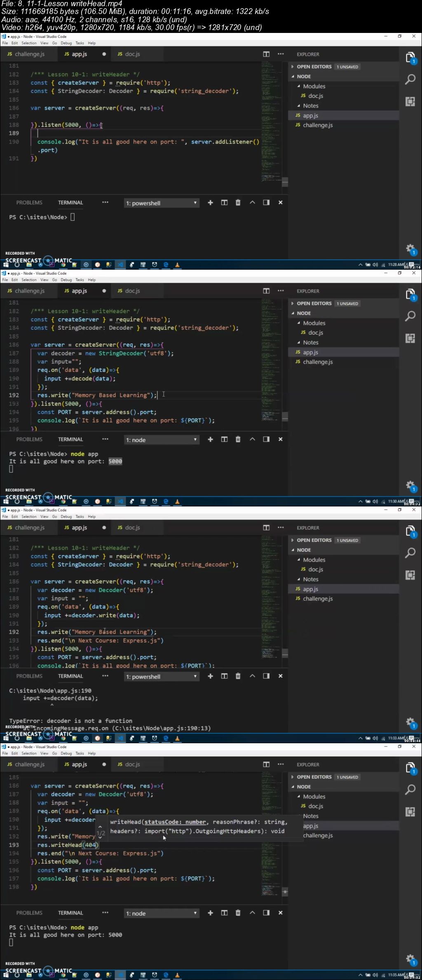The height and width of the screenshot is (980, 422).
Task: Toggle the panel position icon in the third frame
Action: [x=266, y=676]
